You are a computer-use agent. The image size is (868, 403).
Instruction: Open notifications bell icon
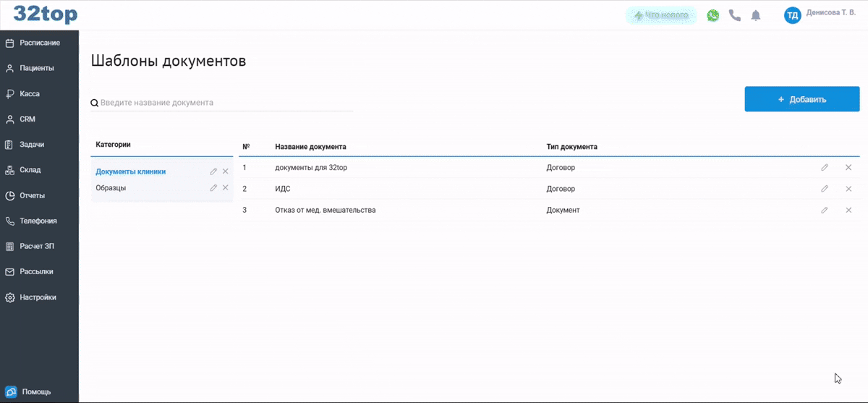756,15
